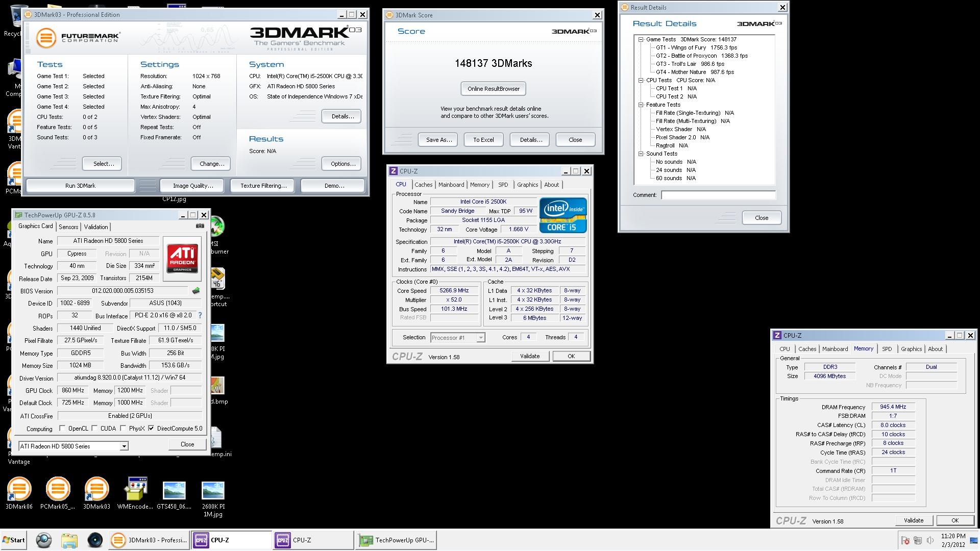Open the MSI Afterburner desktop icon
The height and width of the screenshot is (551, 980).
click(218, 235)
